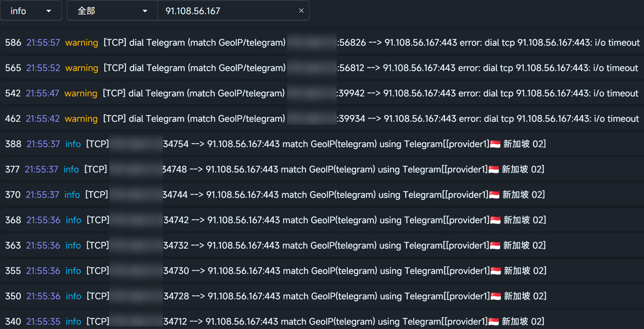Viewport: 644px width, 329px height.
Task: Click 'dial Telegram (match GeoIP/telegram)' on row 586
Action: (x=207, y=42)
